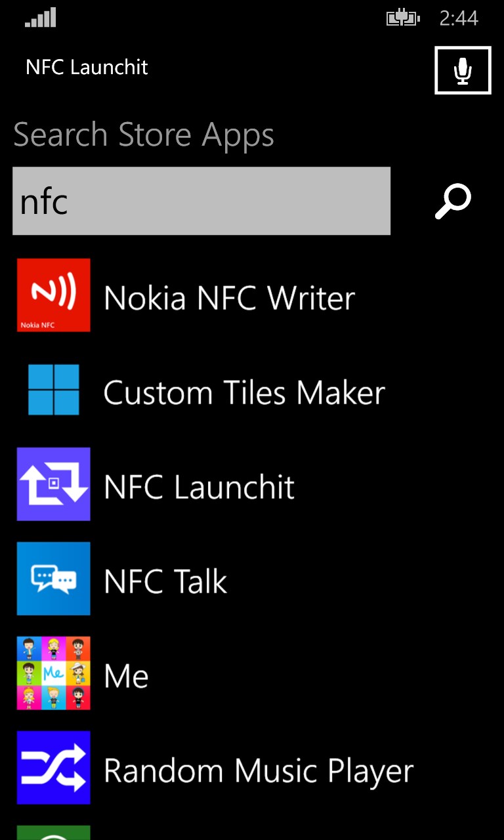504x840 pixels.
Task: Tap the Random Music Player shuffle icon
Action: pyautogui.click(x=53, y=768)
